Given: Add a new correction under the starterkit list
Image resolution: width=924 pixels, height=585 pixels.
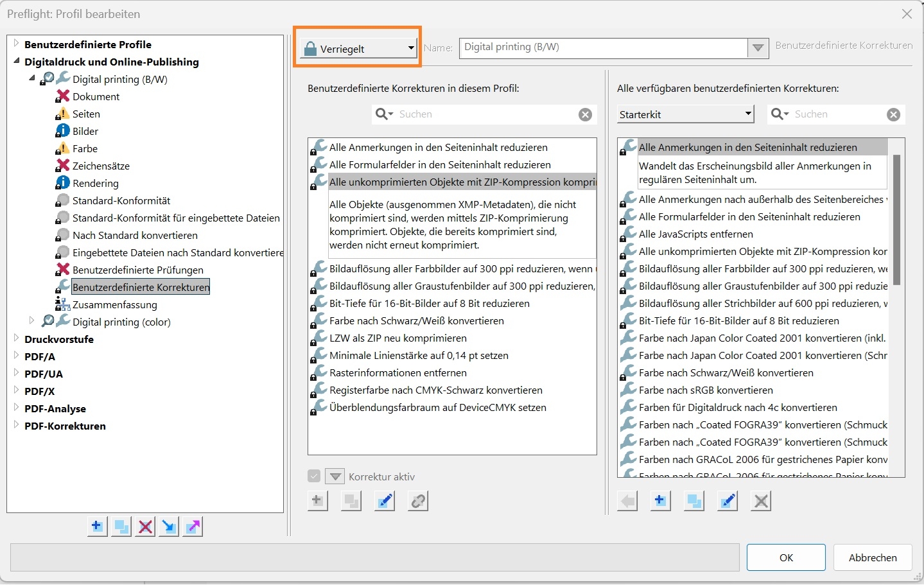Looking at the screenshot, I should tap(660, 501).
